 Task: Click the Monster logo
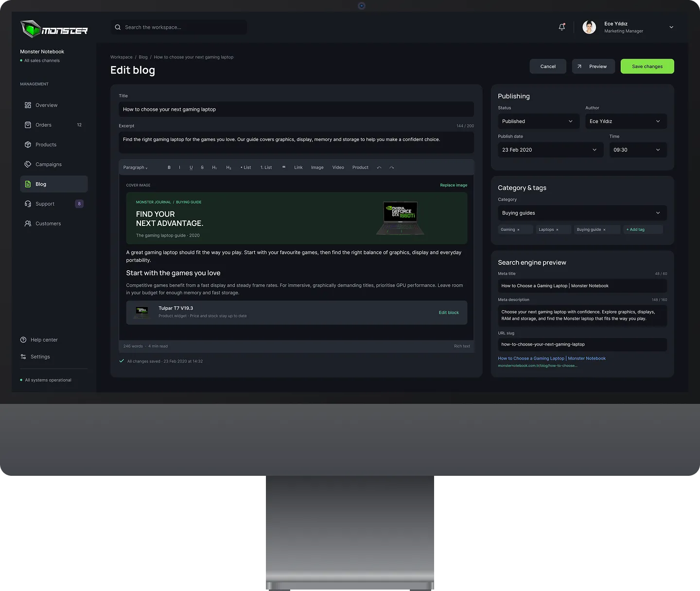(54, 29)
